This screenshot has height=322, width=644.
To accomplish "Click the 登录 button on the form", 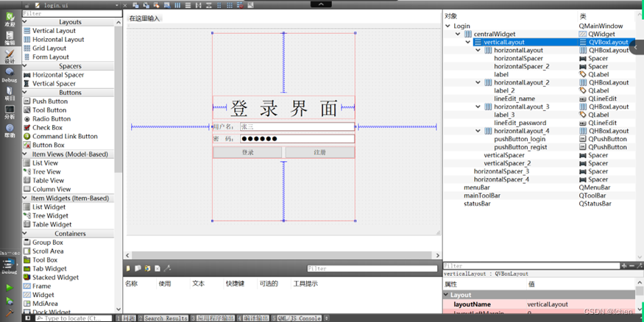I will [x=247, y=152].
